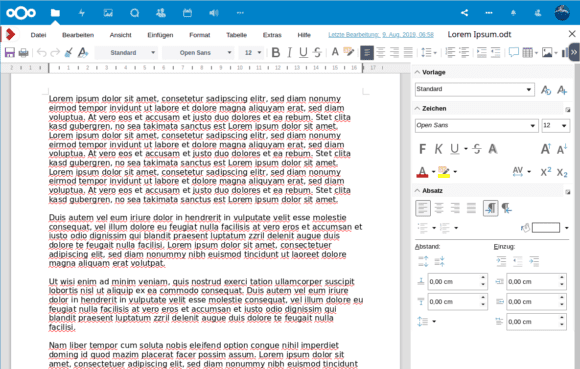Increase font size in sidebar

pos(546,149)
